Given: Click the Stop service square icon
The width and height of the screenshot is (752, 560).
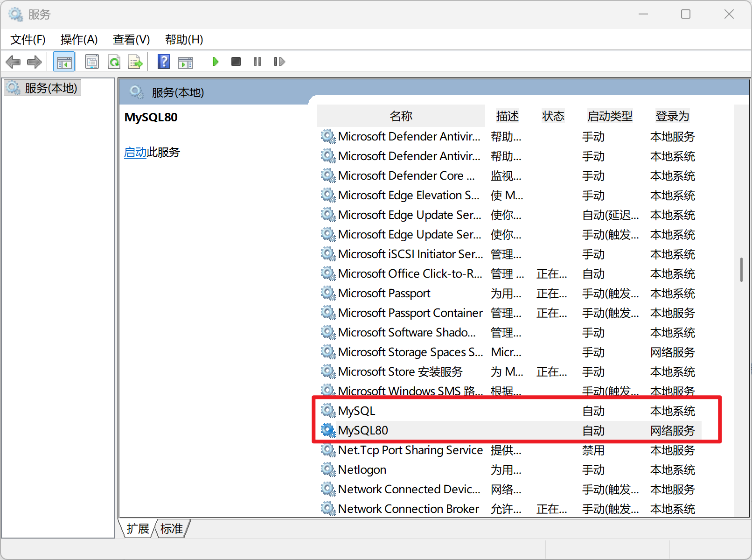Looking at the screenshot, I should coord(236,62).
